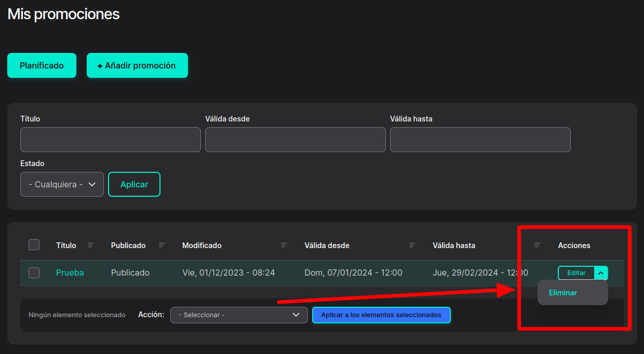644x354 pixels.
Task: Click sort icon beside Publicado column header
Action: point(162,245)
